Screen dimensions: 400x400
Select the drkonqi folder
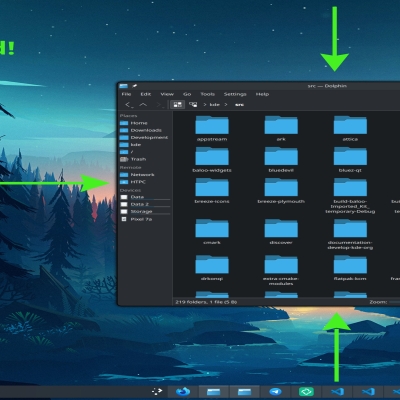[212, 268]
